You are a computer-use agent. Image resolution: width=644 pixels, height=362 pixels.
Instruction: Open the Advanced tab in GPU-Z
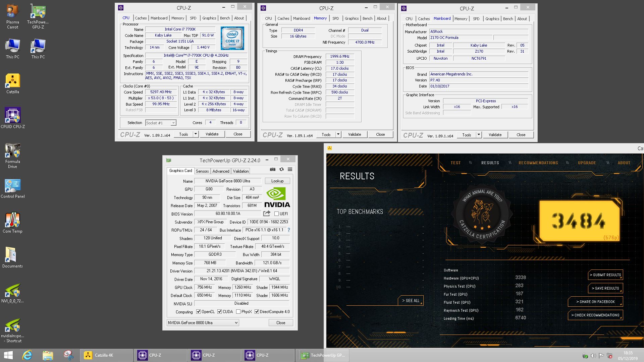(221, 171)
